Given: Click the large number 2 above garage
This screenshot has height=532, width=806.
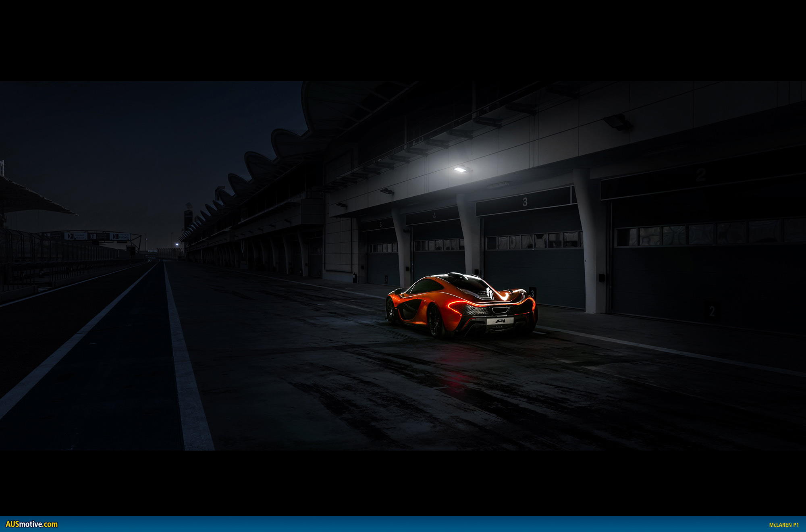Looking at the screenshot, I should point(701,175).
